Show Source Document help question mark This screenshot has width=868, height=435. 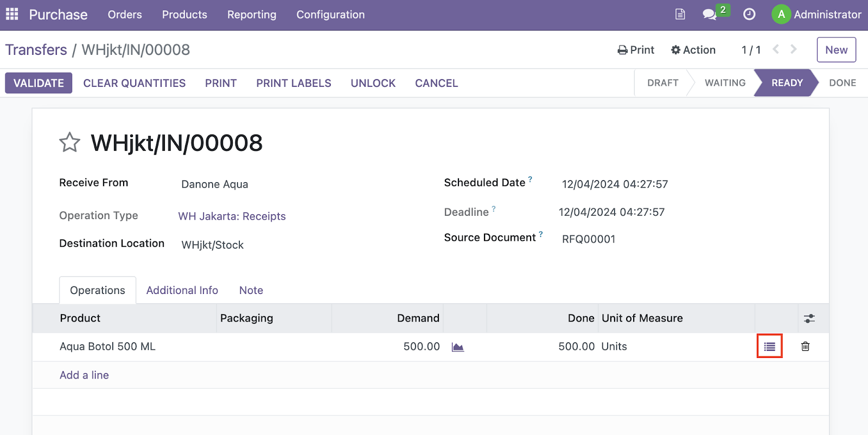540,234
